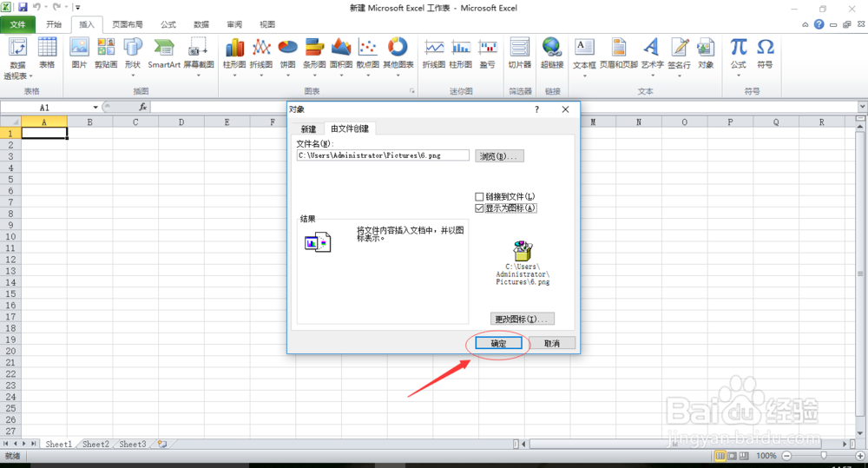868x468 pixels.
Task: Save the workbook via toolbar
Action: point(23,7)
